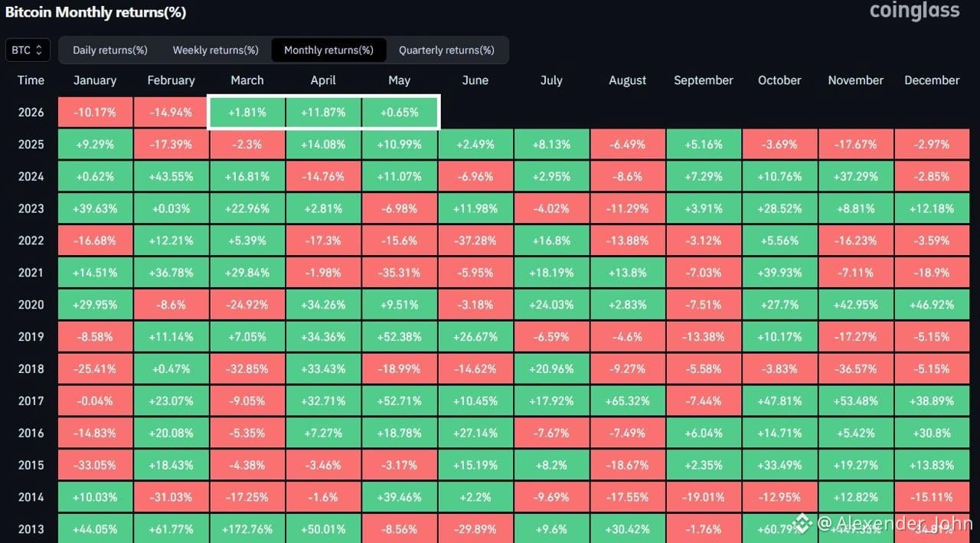Click the +43.55% February 2024 cell
The width and height of the screenshot is (980, 543).
coord(171,177)
